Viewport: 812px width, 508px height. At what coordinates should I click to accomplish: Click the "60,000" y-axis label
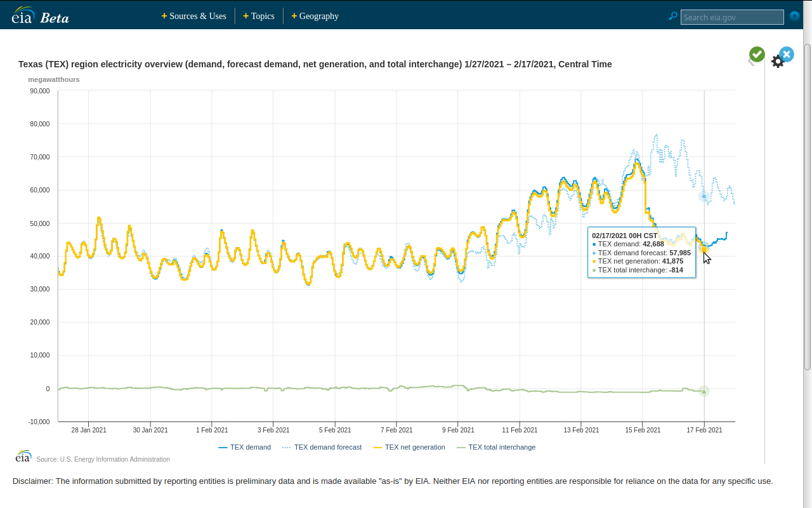(40, 190)
